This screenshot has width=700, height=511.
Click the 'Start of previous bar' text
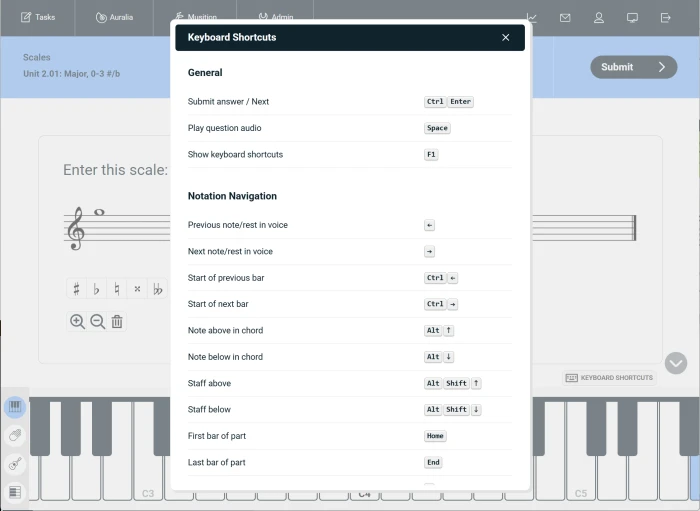(226, 278)
